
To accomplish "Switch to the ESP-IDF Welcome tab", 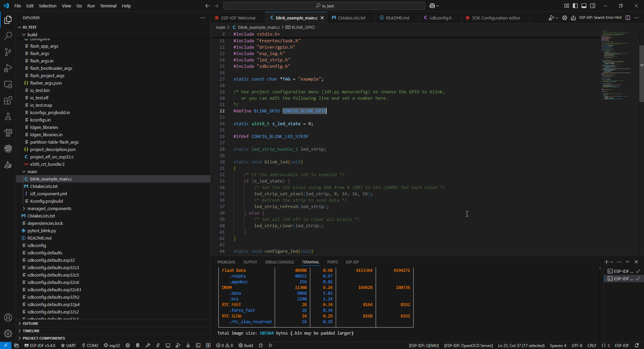I will pos(238,18).
